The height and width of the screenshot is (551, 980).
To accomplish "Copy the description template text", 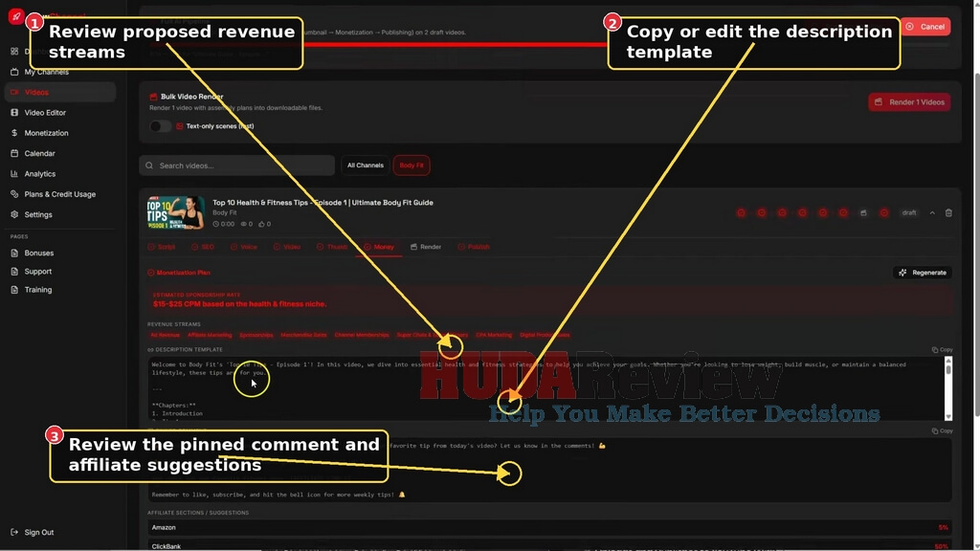I will (942, 350).
